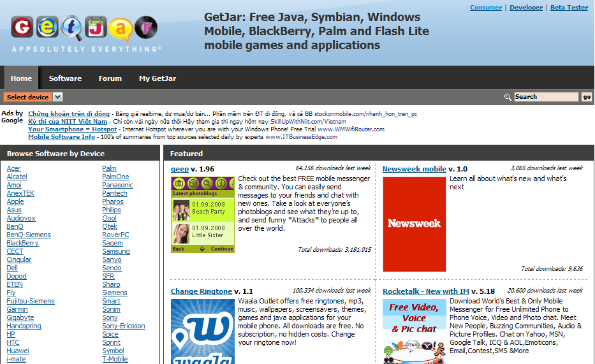Viewport: 595px width, 364px height.
Task: Choose BlackBerry in the device list
Action: click(22, 243)
